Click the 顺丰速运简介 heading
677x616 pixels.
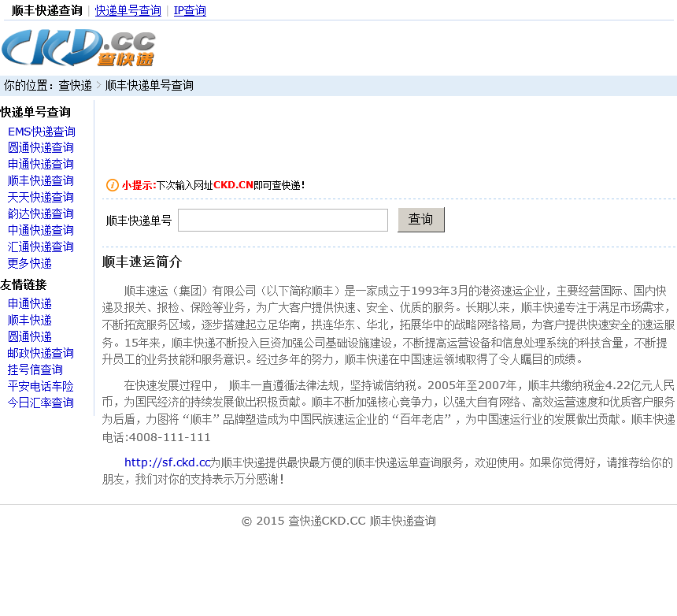point(142,262)
